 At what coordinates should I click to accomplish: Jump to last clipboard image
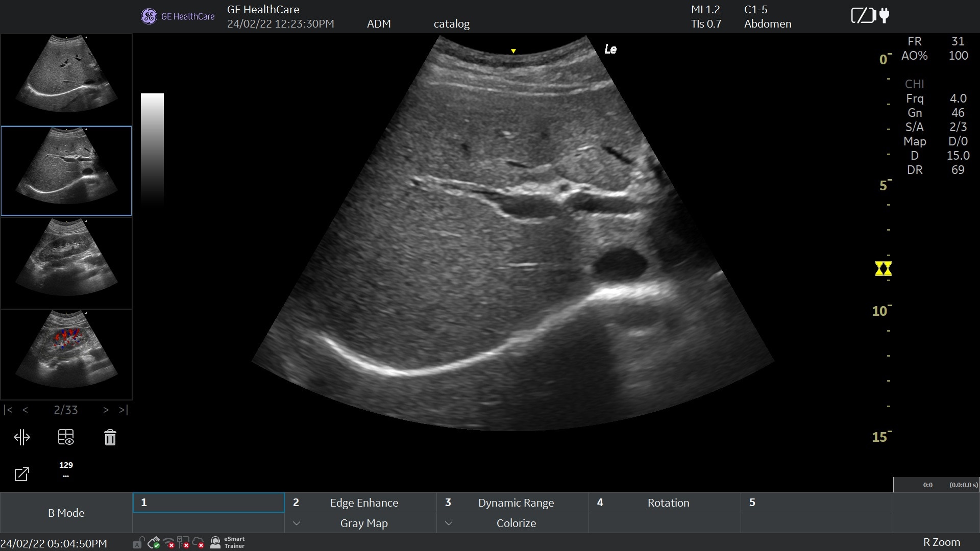coord(123,410)
